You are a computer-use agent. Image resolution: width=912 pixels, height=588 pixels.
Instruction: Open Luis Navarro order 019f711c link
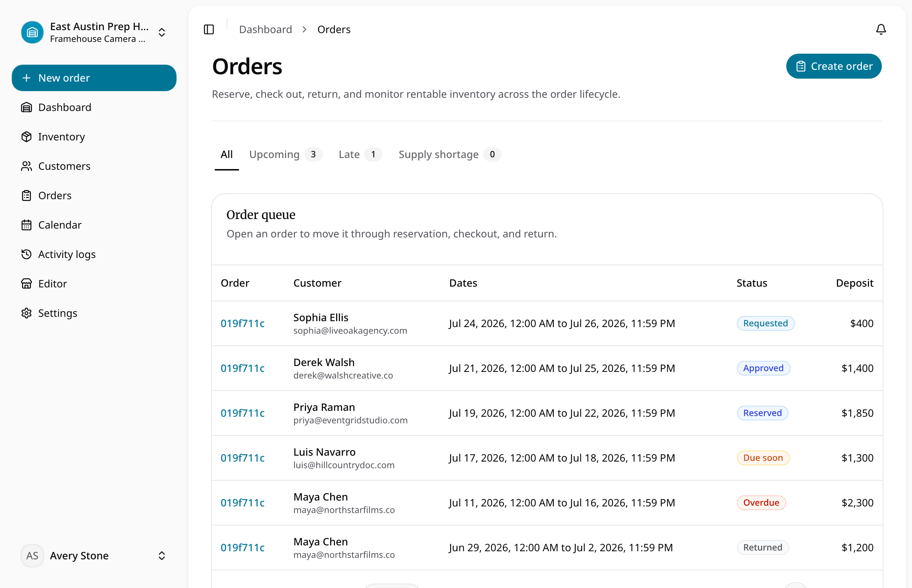pos(243,458)
